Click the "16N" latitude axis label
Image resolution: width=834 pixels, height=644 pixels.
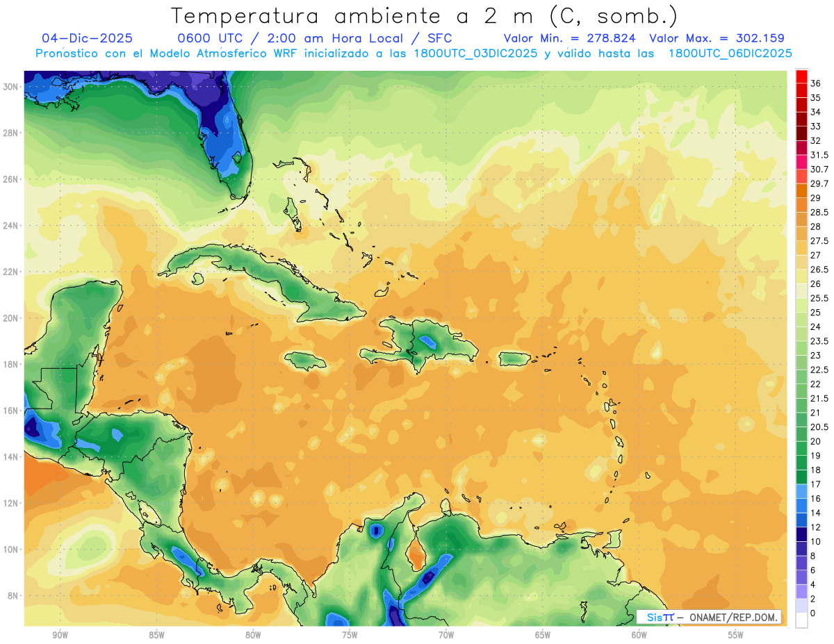[11, 411]
